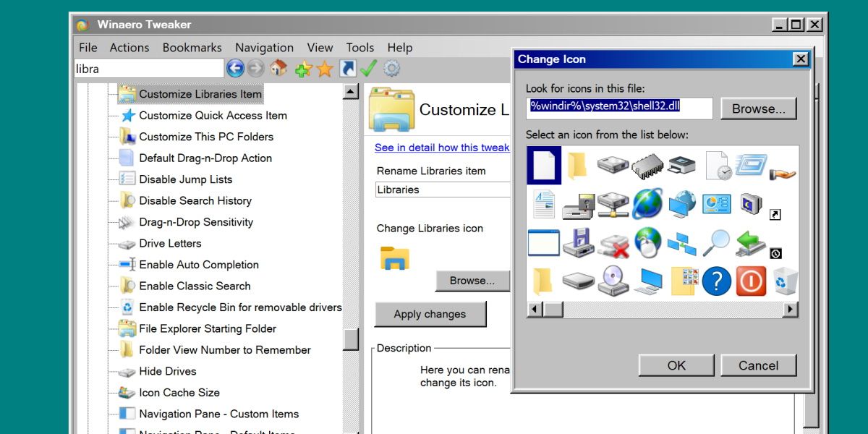Open the Actions menu
The height and width of the screenshot is (434, 868).
(x=129, y=48)
